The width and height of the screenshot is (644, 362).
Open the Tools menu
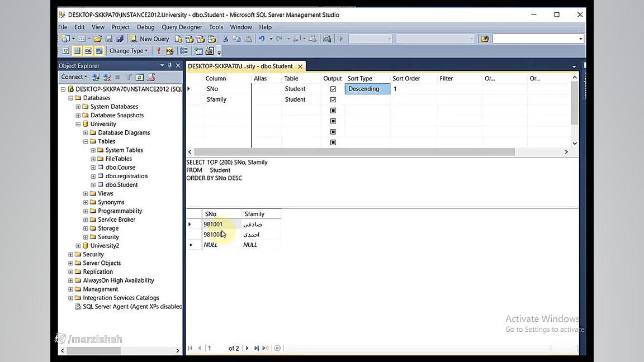pyautogui.click(x=216, y=27)
